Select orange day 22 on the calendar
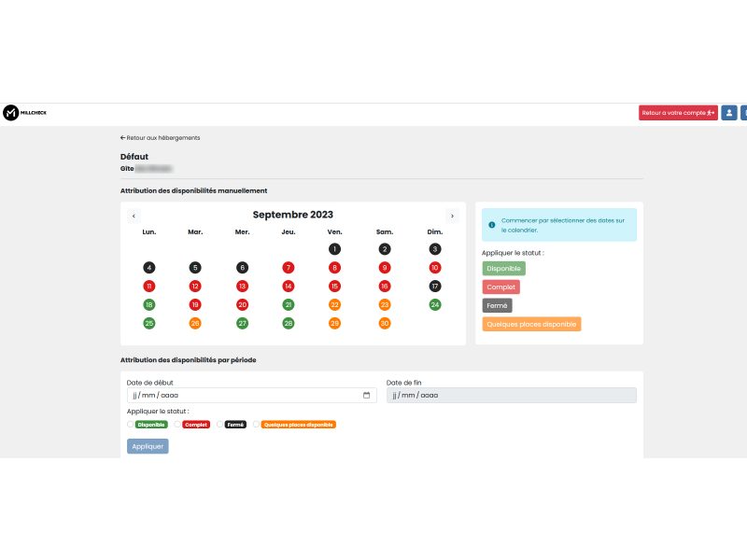The image size is (747, 560). coord(334,305)
